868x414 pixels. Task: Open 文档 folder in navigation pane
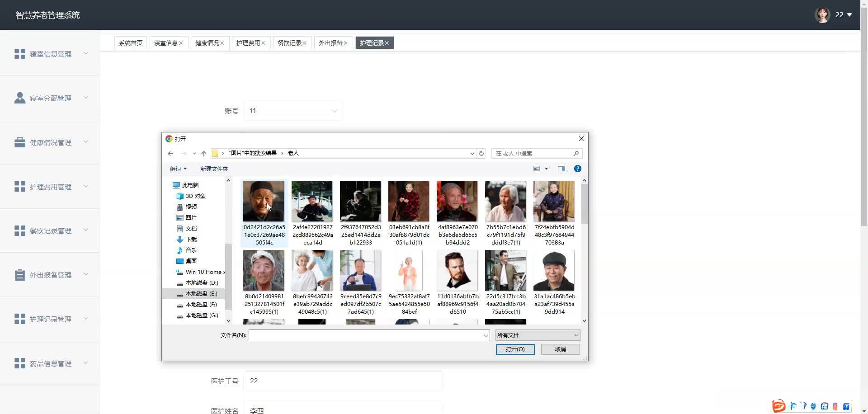point(191,229)
